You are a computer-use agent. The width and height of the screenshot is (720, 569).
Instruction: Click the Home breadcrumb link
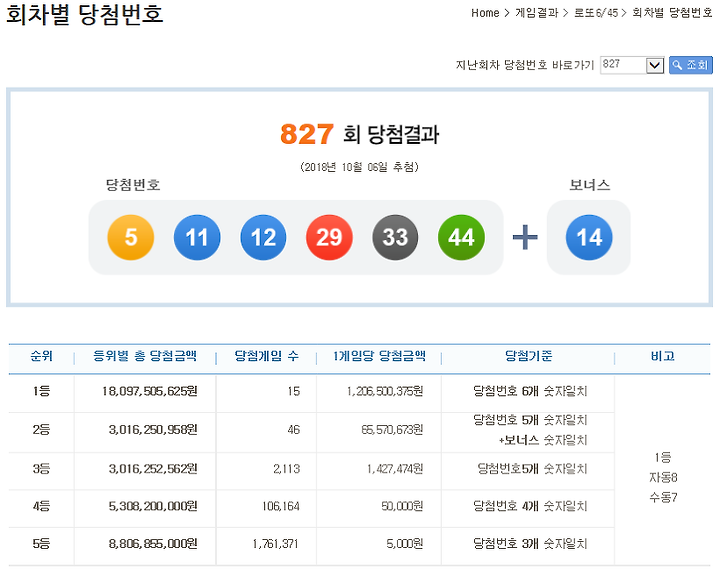tap(485, 13)
